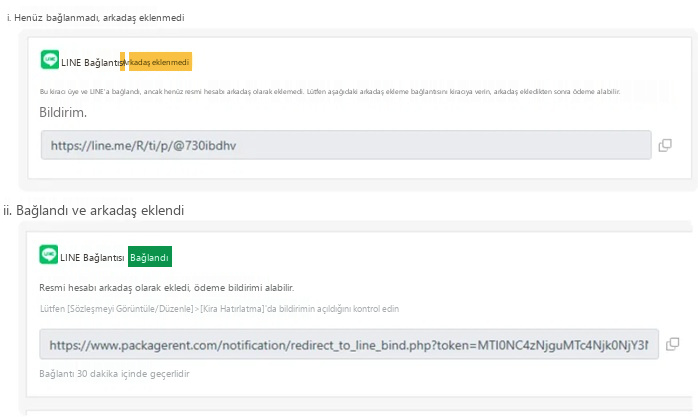The image size is (698, 417).
Task: Click the yellow 'arkadaş eklenmedi' status badge
Action: (x=156, y=62)
